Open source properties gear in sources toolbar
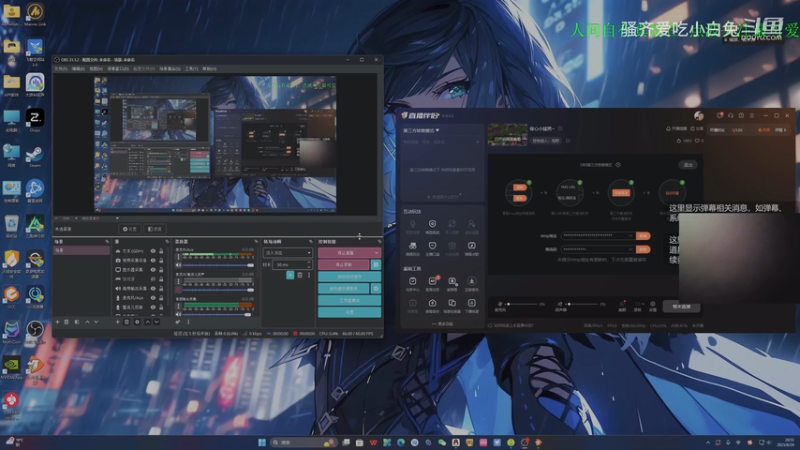The height and width of the screenshot is (450, 800). [137, 322]
